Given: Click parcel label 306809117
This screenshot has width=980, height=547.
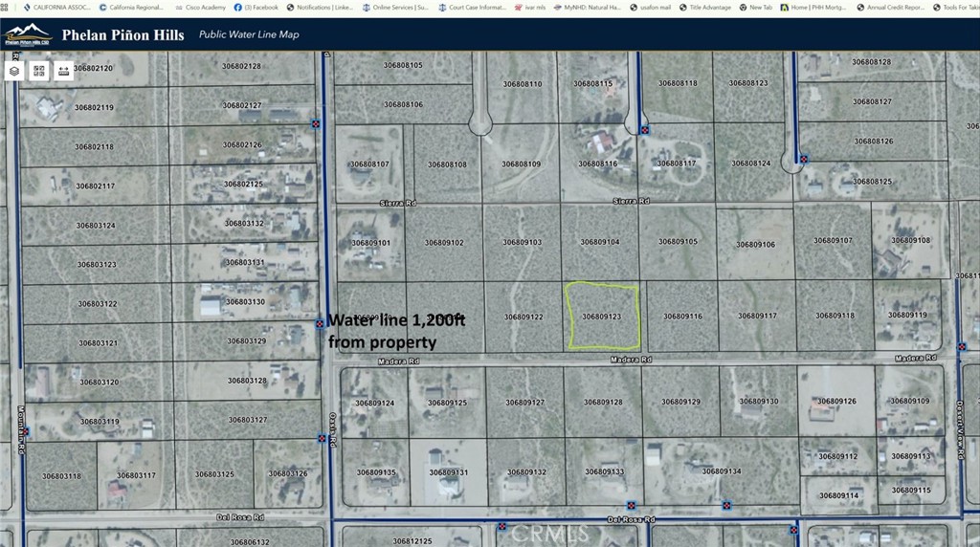Looking at the screenshot, I should (758, 316).
